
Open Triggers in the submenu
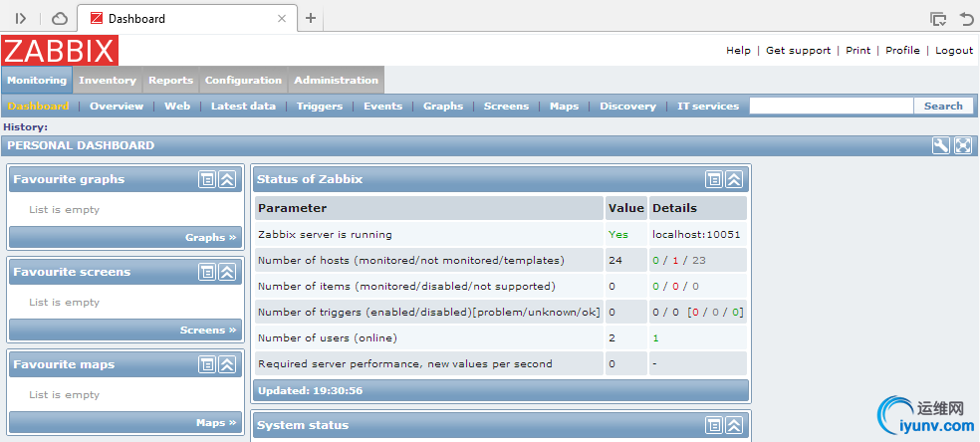click(x=320, y=107)
